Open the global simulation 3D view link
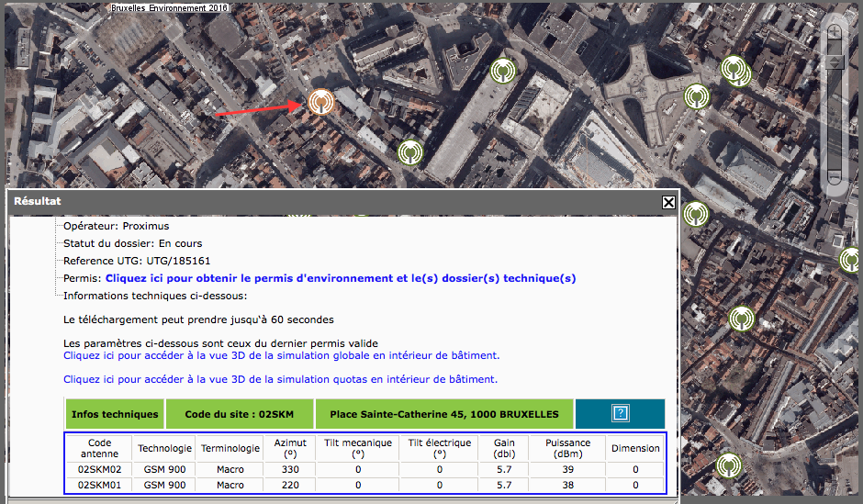This screenshot has height=504, width=863. point(281,355)
